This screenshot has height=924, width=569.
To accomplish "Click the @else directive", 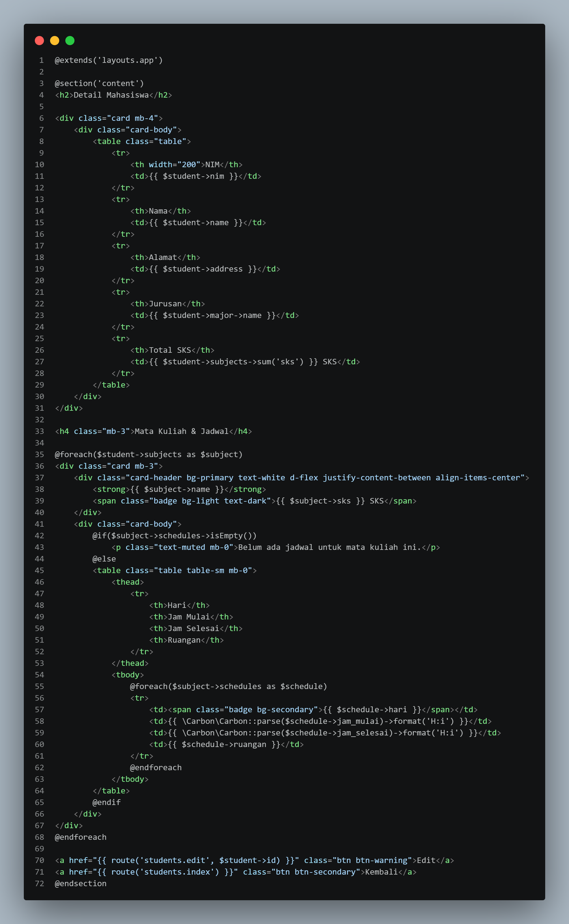I will click(x=104, y=559).
